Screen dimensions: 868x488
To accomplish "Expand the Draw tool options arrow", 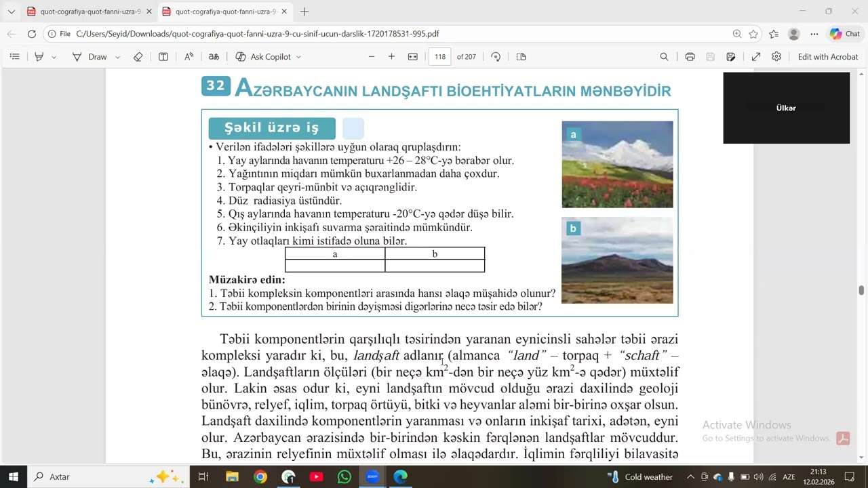I will (117, 57).
